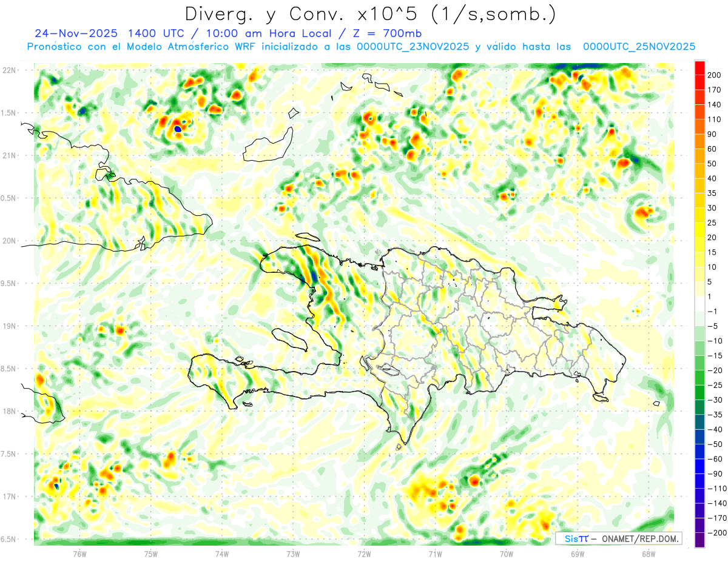This screenshot has height=562, width=728.
Task: Click the valid-until time '0000UTC_25NOV2025'
Action: coord(638,47)
